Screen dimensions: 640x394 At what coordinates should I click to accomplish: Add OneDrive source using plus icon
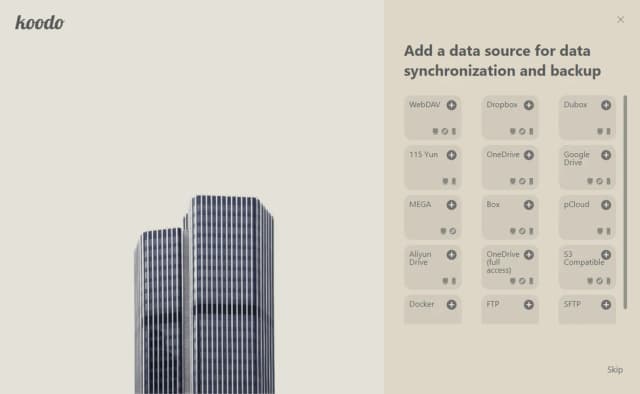(529, 155)
